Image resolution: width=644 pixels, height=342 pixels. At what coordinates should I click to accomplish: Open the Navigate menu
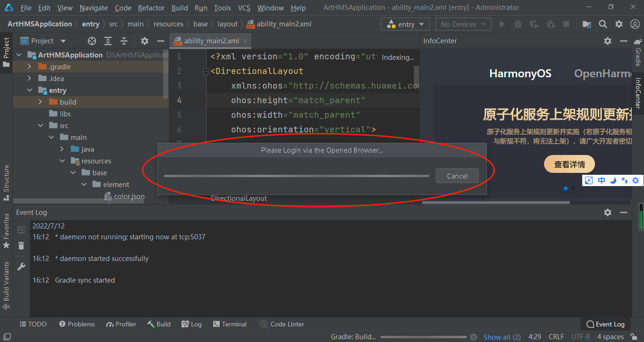93,8
